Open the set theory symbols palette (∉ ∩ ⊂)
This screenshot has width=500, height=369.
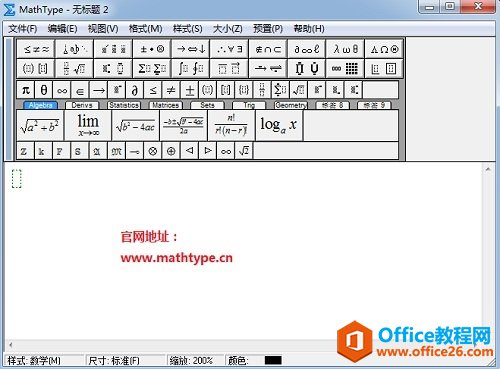pos(268,49)
